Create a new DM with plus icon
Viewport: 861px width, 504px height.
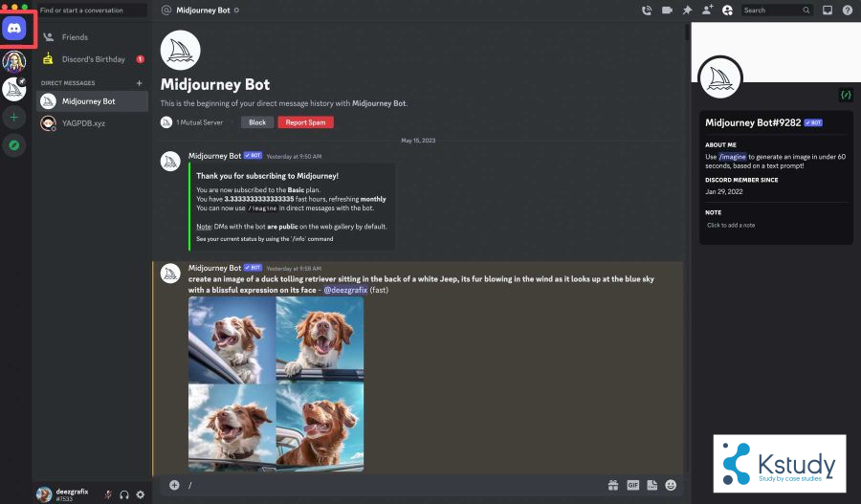pyautogui.click(x=139, y=83)
